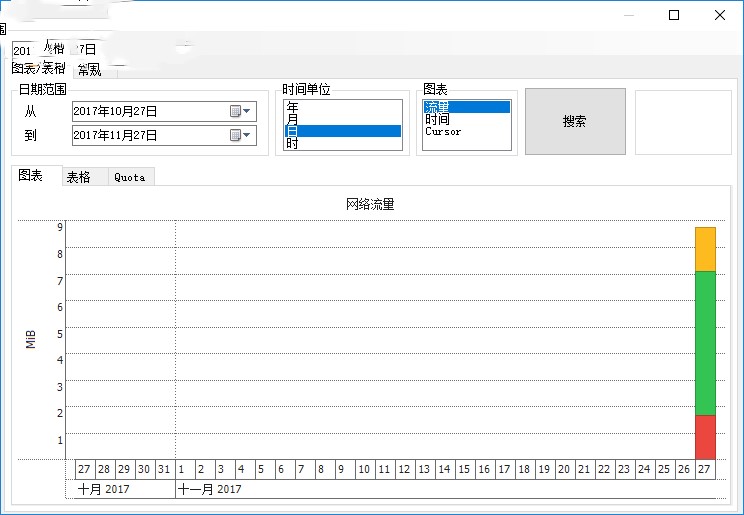Image resolution: width=744 pixels, height=515 pixels.
Task: Select 时 in the time unit list
Action: pyautogui.click(x=292, y=143)
